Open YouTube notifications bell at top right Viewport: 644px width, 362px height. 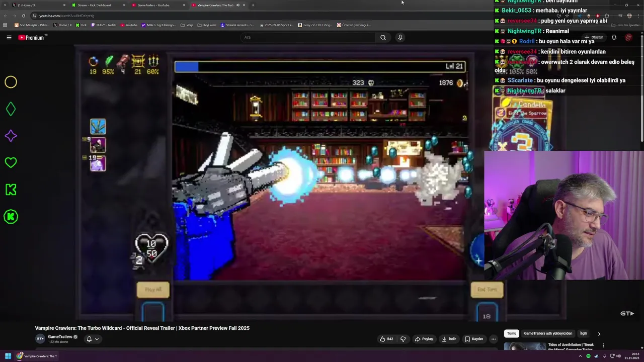click(614, 37)
